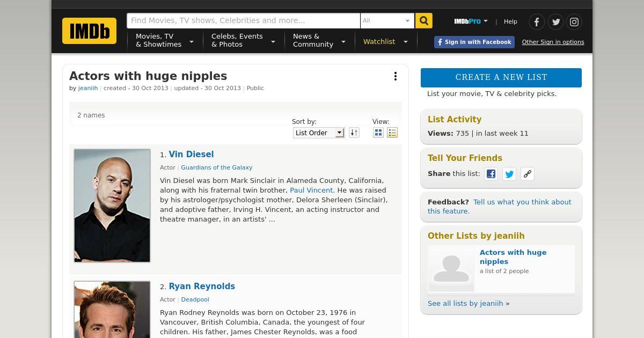The height and width of the screenshot is (338, 644).
Task: Open IMDb Instagram page icon
Action: tap(574, 22)
